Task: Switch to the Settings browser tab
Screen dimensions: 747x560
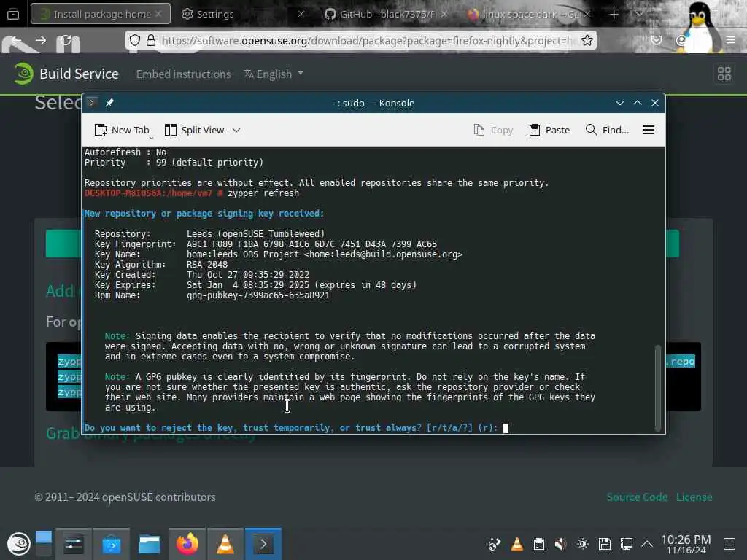Action: (215, 14)
